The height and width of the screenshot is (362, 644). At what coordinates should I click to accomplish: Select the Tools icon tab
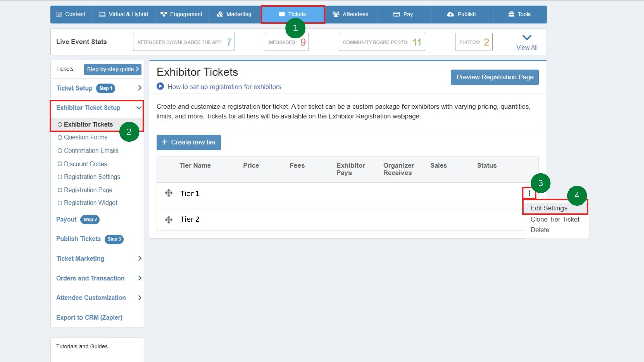[x=511, y=14]
